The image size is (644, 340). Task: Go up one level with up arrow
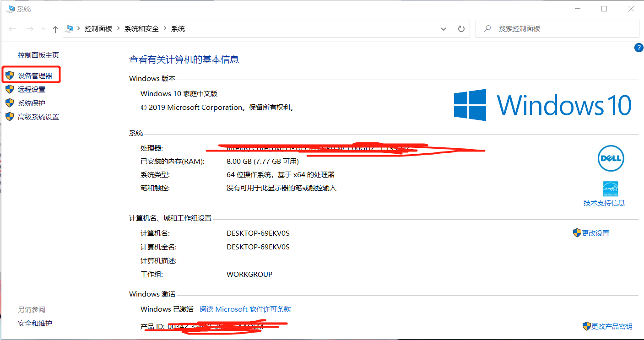tap(55, 29)
